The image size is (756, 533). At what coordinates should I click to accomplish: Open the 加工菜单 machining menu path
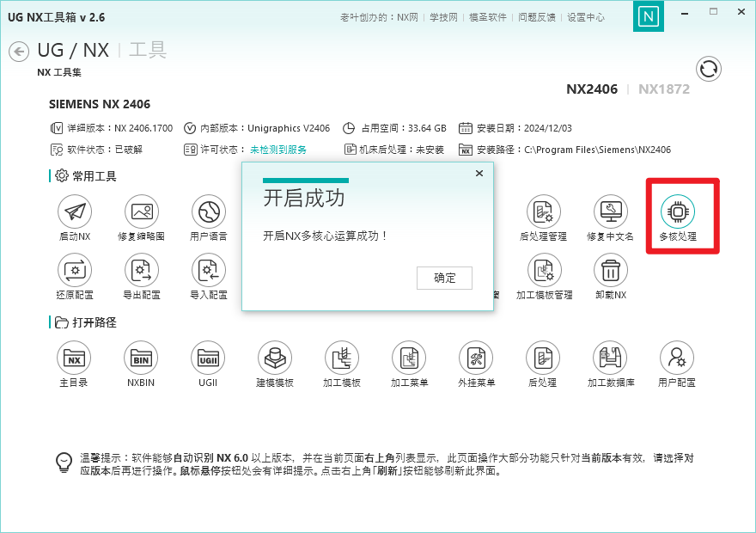(x=409, y=358)
